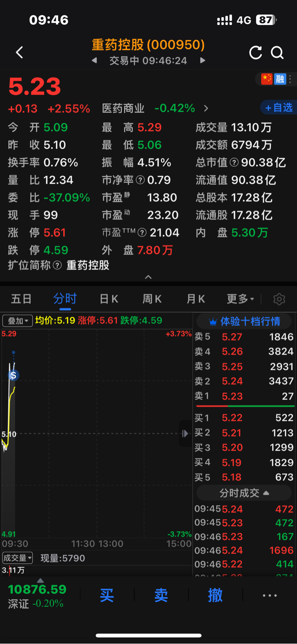This screenshot has height=644, width=297.
Task: Open the three-dot menu beside 融
Action: click(x=290, y=79)
